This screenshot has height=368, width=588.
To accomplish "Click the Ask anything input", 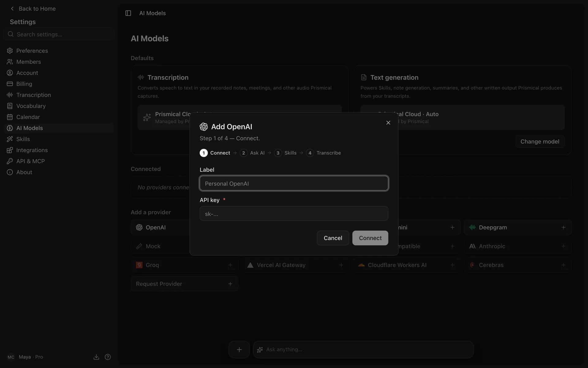I will (363, 350).
